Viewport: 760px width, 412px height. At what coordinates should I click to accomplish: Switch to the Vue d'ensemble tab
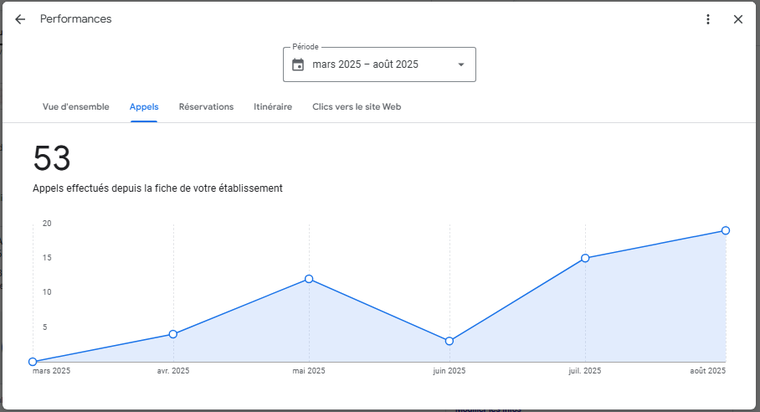pyautogui.click(x=76, y=107)
